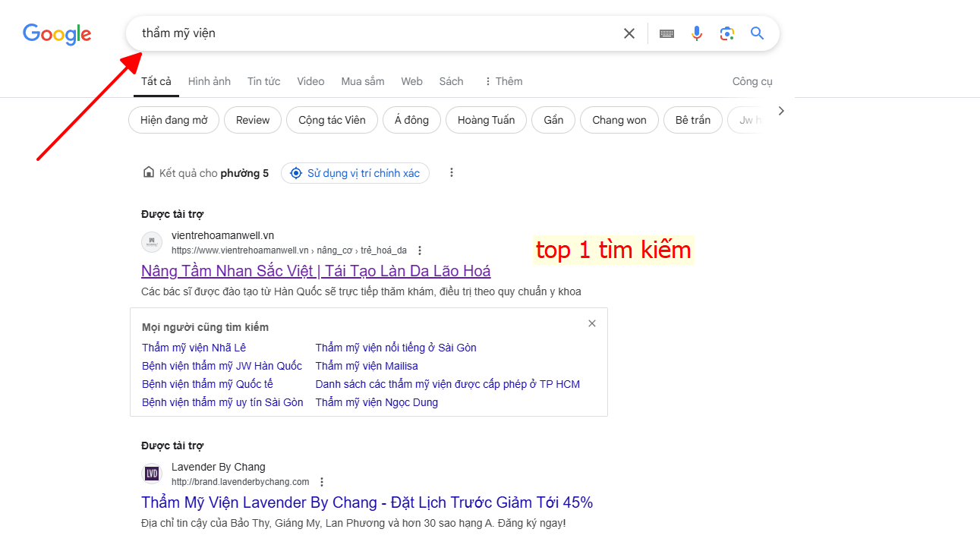Viewport: 980px width, 548px height.
Task: Toggle the 'Review' filter chip
Action: click(253, 120)
